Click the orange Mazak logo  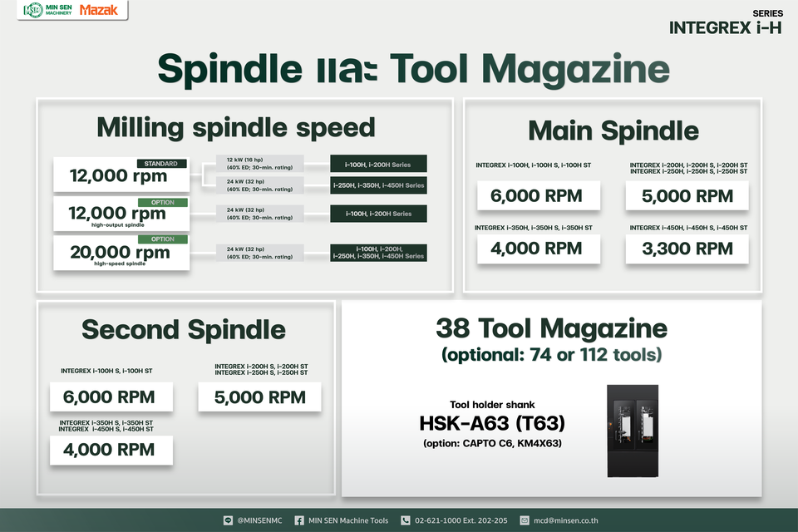coord(98,11)
